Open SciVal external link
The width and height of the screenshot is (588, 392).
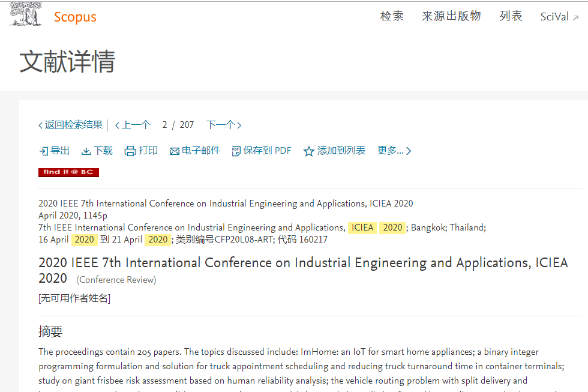[x=559, y=17]
